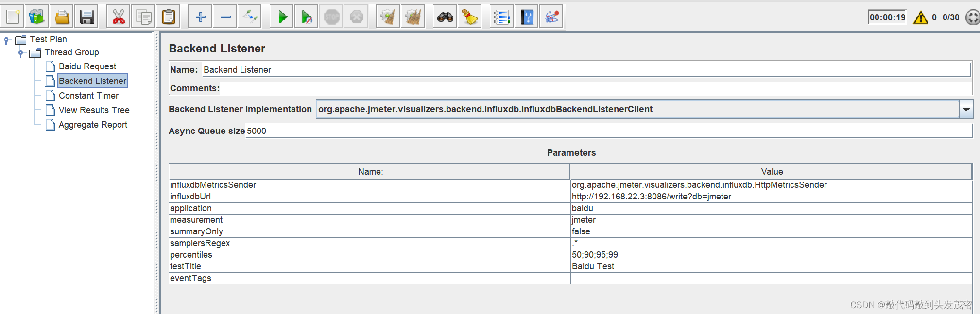Click the Clear broom icon
The height and width of the screenshot is (314, 980).
(x=388, y=17)
